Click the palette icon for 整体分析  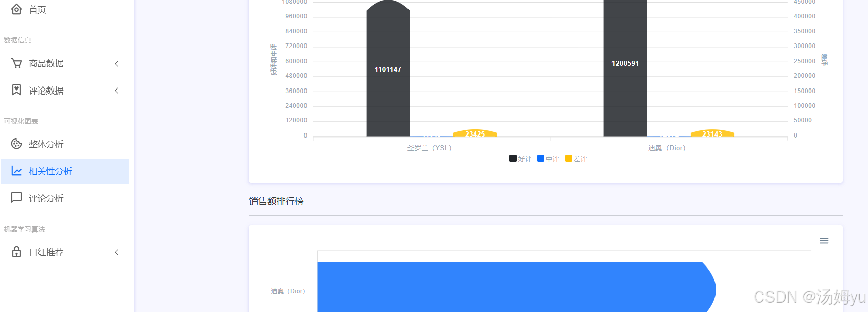(x=16, y=144)
